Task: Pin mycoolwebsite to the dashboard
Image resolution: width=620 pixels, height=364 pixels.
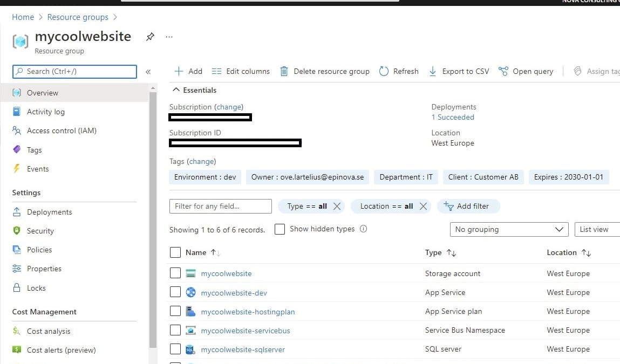Action: pyautogui.click(x=150, y=37)
